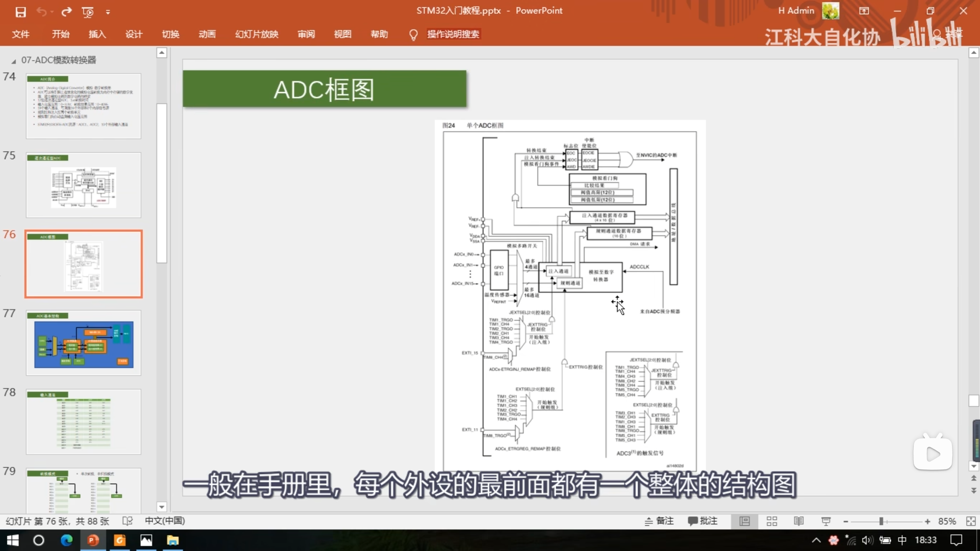The height and width of the screenshot is (551, 980).
Task: Toggle the 批注 comments pane
Action: pos(702,521)
